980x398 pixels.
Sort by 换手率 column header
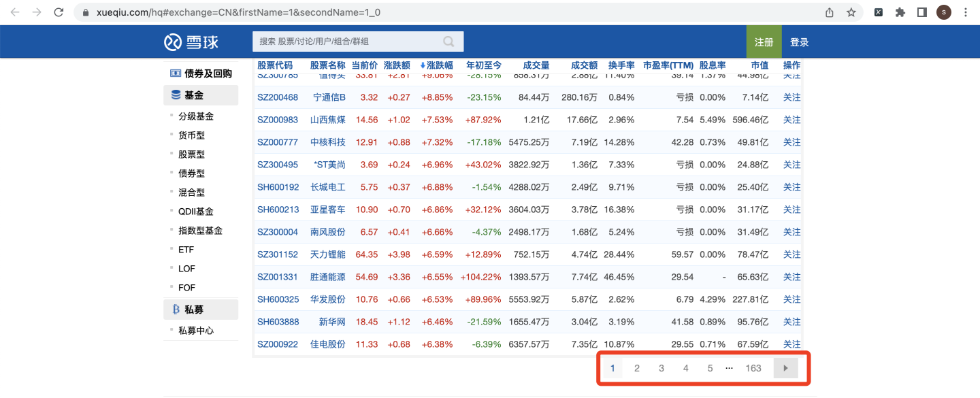621,65
